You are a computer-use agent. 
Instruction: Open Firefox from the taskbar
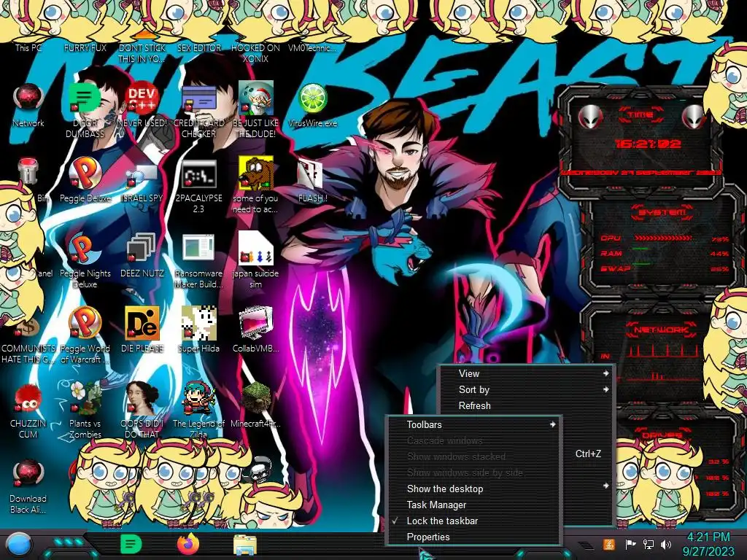[x=188, y=544]
